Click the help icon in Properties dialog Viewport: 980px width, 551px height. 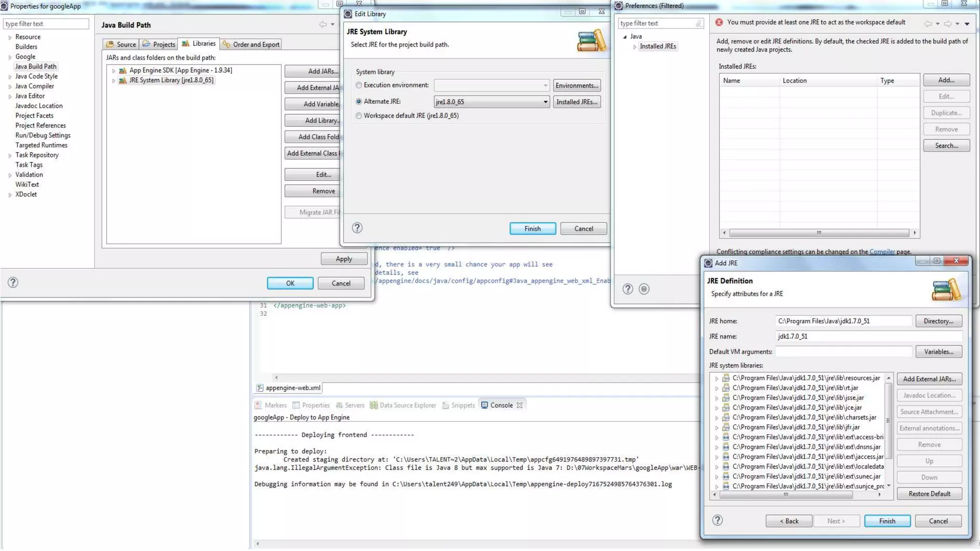[x=13, y=283]
